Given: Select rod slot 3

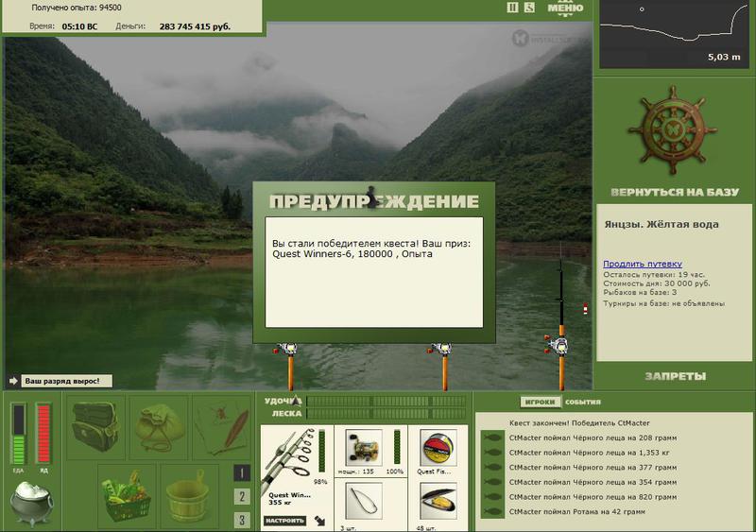Looking at the screenshot, I should click(242, 520).
